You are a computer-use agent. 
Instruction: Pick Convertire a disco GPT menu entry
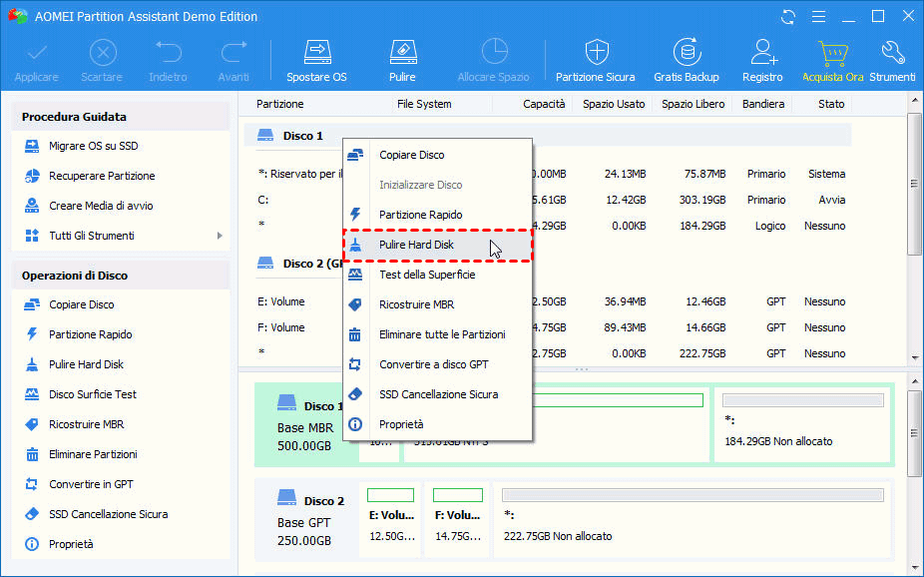coord(433,364)
